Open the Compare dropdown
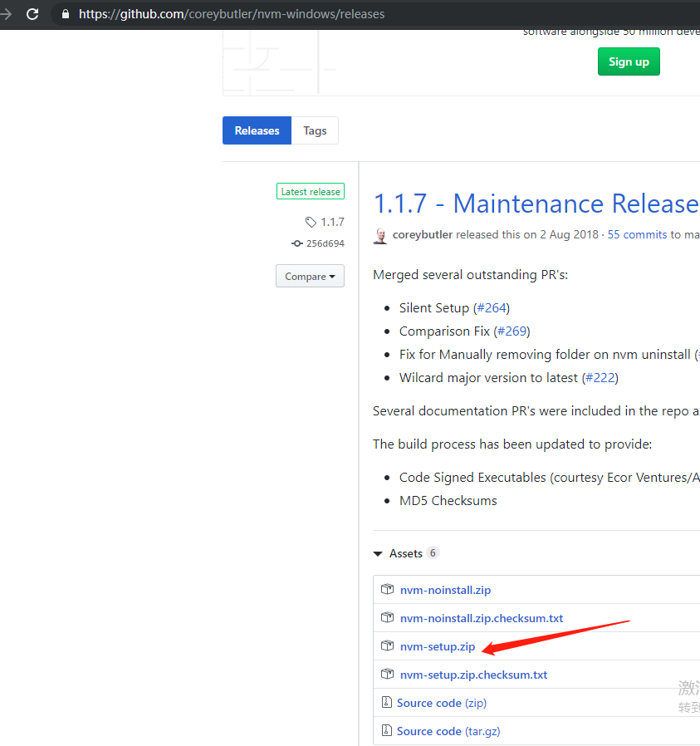700x746 pixels. click(x=310, y=276)
